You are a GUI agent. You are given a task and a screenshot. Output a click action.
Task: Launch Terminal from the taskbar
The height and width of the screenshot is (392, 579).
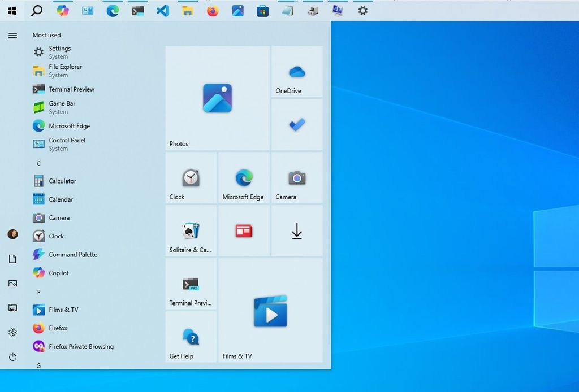pos(138,11)
